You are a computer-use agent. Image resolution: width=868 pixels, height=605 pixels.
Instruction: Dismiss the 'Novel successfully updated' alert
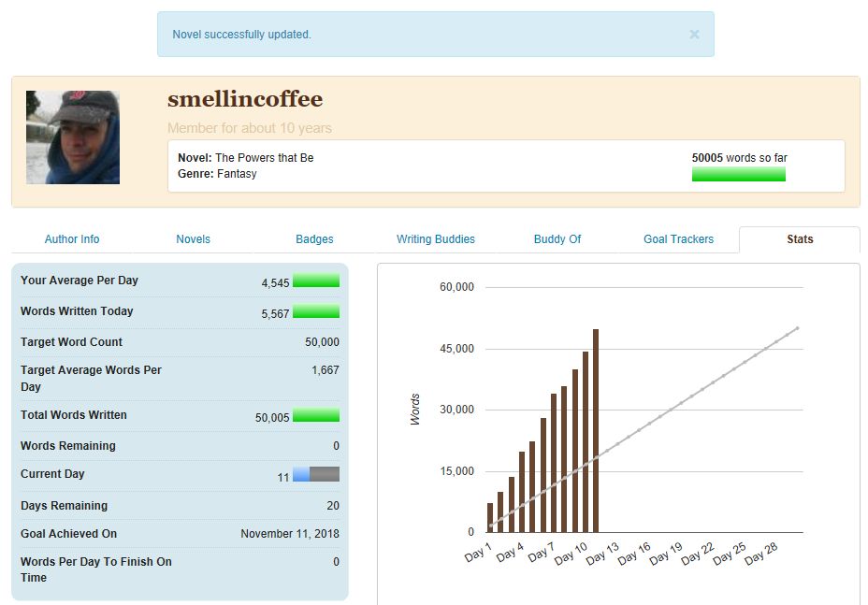(694, 35)
